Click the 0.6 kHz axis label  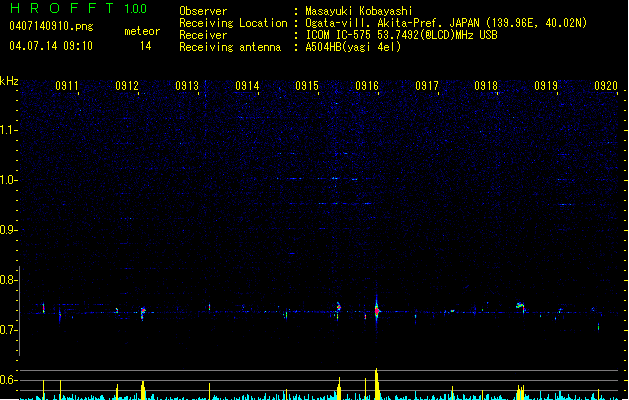tap(8, 380)
